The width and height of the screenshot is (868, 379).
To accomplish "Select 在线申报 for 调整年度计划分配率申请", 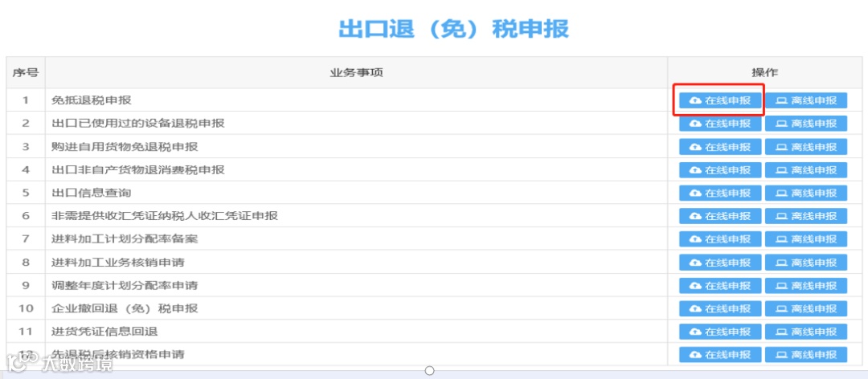I will (720, 286).
